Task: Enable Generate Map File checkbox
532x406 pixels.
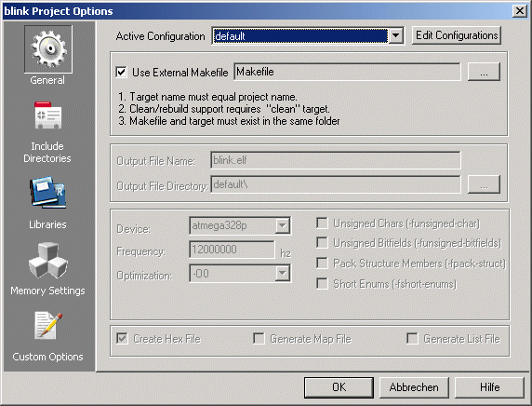Action: tap(259, 338)
